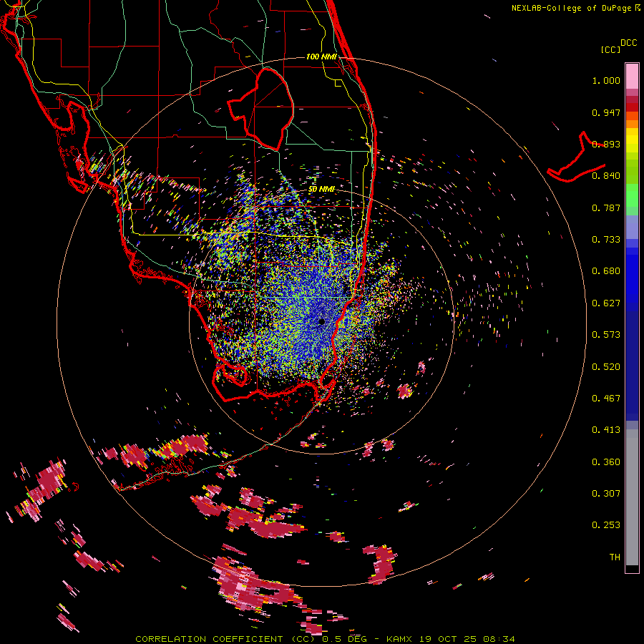644x644 pixels.
Task: Click the 0.360 value on color scale
Action: coord(606,462)
